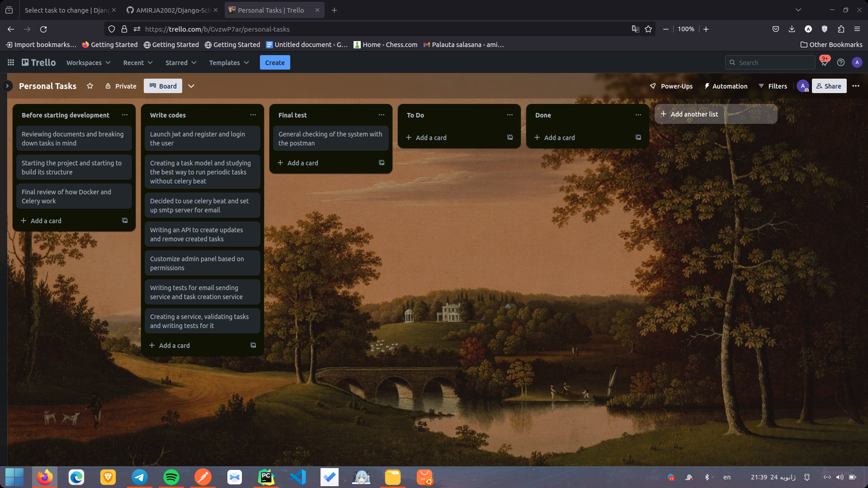Select the Share button
868x488 pixels.
point(830,85)
